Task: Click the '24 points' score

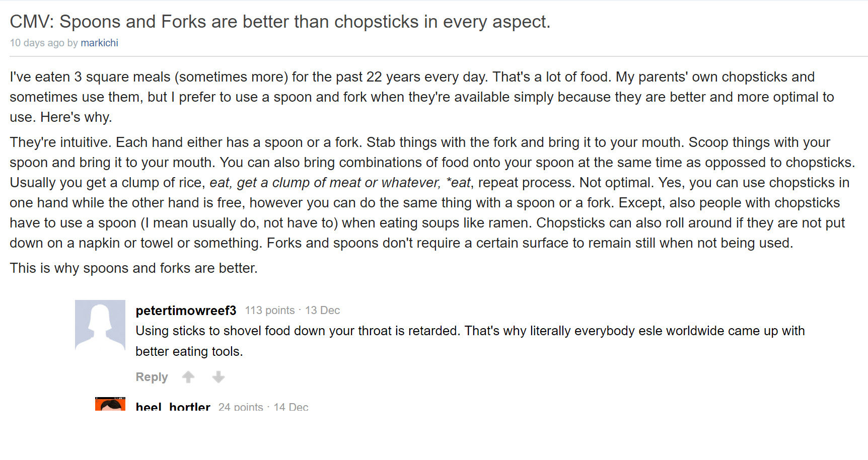Action: coord(241,407)
